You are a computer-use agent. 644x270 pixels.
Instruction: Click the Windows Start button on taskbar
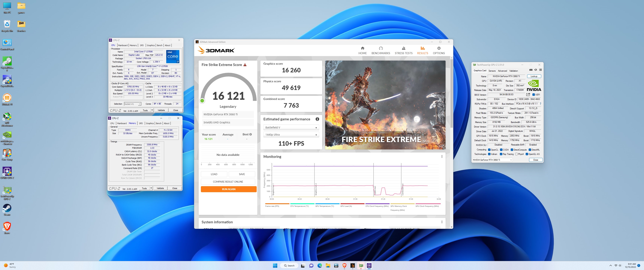275,265
